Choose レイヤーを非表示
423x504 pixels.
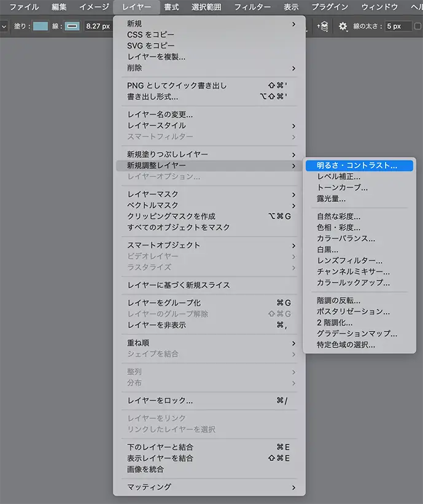[x=209, y=325]
